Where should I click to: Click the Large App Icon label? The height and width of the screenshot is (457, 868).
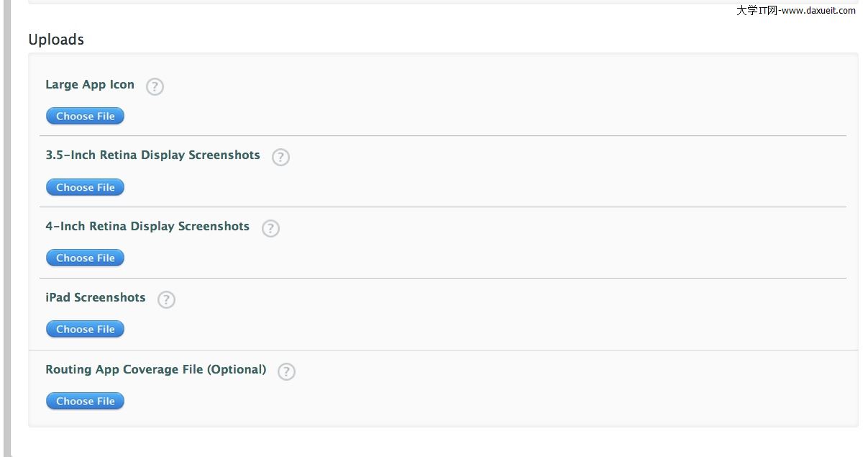coord(90,85)
